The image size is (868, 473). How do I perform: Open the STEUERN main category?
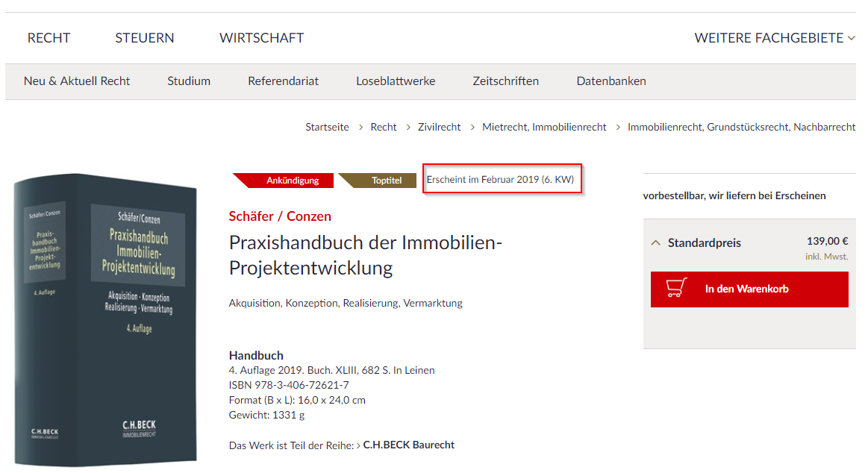pos(145,37)
